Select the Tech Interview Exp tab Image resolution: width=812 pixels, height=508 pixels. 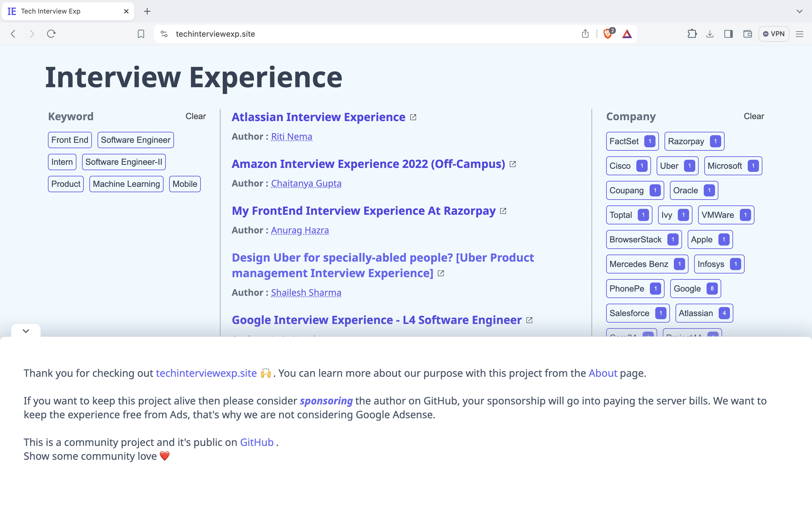68,11
